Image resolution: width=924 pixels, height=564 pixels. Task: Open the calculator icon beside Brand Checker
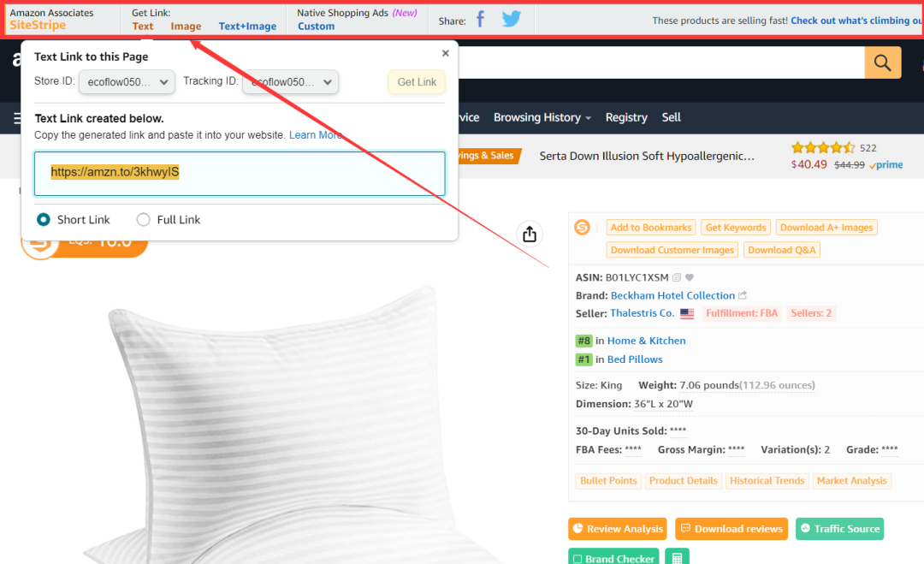[x=677, y=557]
